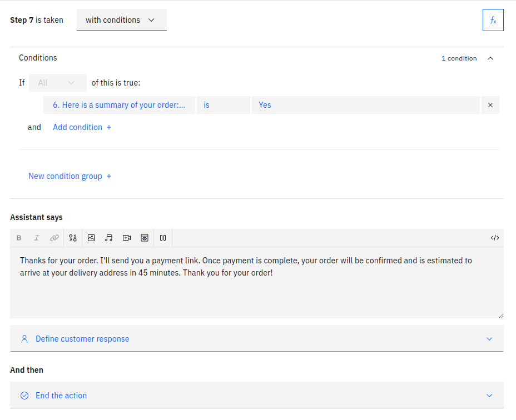Remove the order summary condition
This screenshot has height=420, width=516.
(x=490, y=105)
